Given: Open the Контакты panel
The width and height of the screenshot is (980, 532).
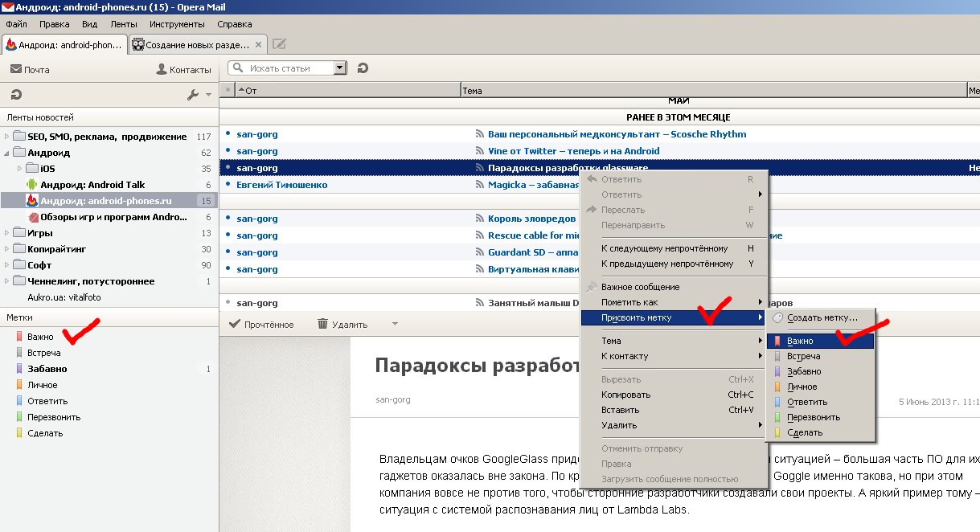Looking at the screenshot, I should [x=184, y=70].
